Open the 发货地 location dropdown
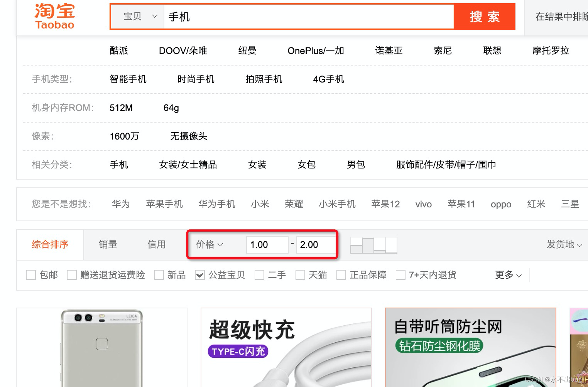The width and height of the screenshot is (588, 387). pyautogui.click(x=564, y=244)
